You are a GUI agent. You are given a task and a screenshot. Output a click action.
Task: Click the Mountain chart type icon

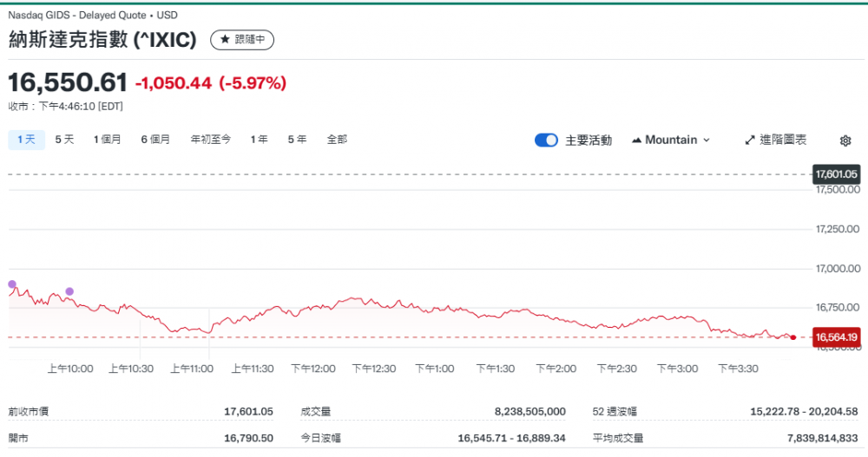(x=636, y=140)
